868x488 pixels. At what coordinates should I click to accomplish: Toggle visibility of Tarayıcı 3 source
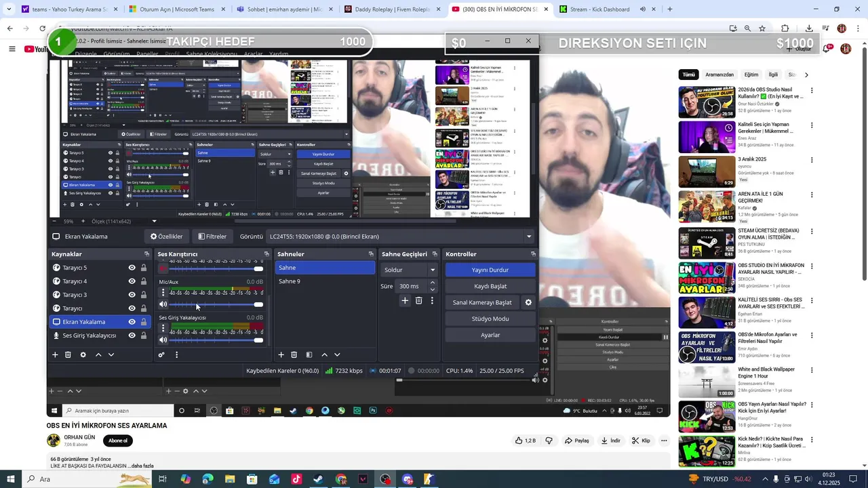point(132,295)
